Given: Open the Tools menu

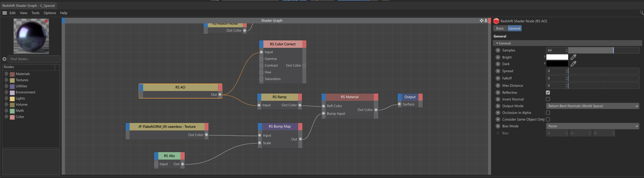Looking at the screenshot, I should click(35, 13).
